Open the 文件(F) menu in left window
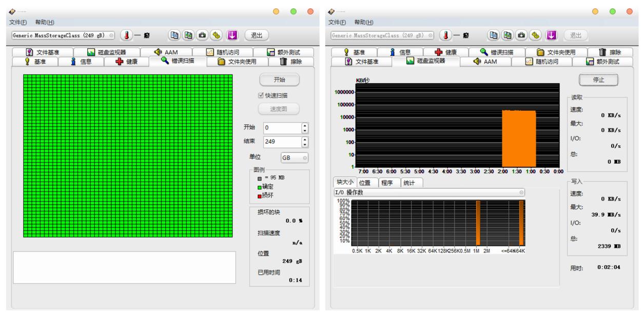The width and height of the screenshot is (644, 316). 19,22
